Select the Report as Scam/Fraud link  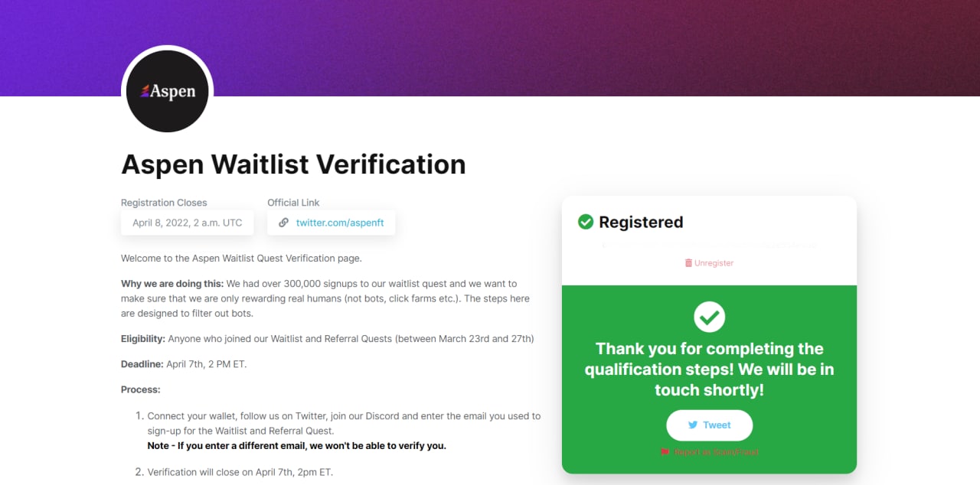716,452
